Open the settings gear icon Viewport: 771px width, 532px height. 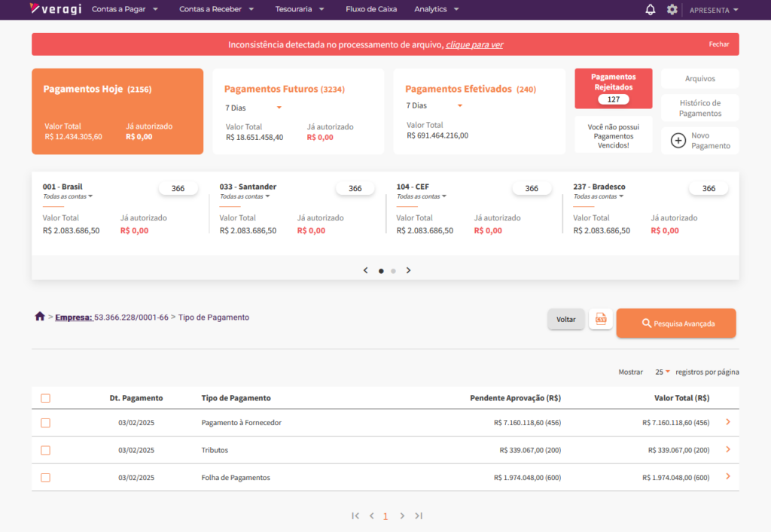pyautogui.click(x=672, y=10)
